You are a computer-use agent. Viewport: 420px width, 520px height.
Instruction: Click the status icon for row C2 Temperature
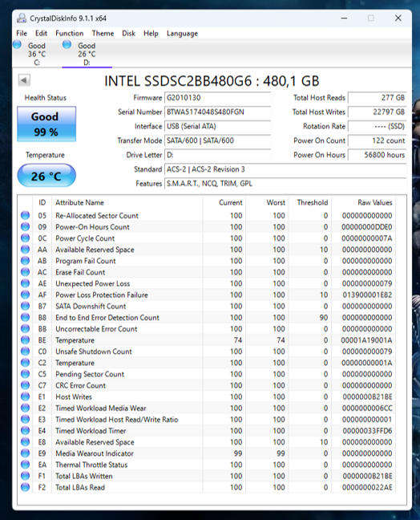pyautogui.click(x=25, y=363)
